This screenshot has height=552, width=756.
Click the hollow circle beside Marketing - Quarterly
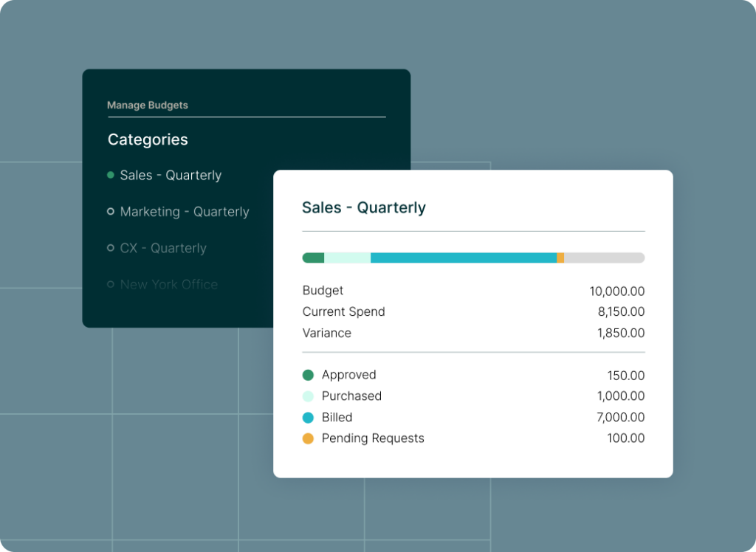(x=109, y=212)
